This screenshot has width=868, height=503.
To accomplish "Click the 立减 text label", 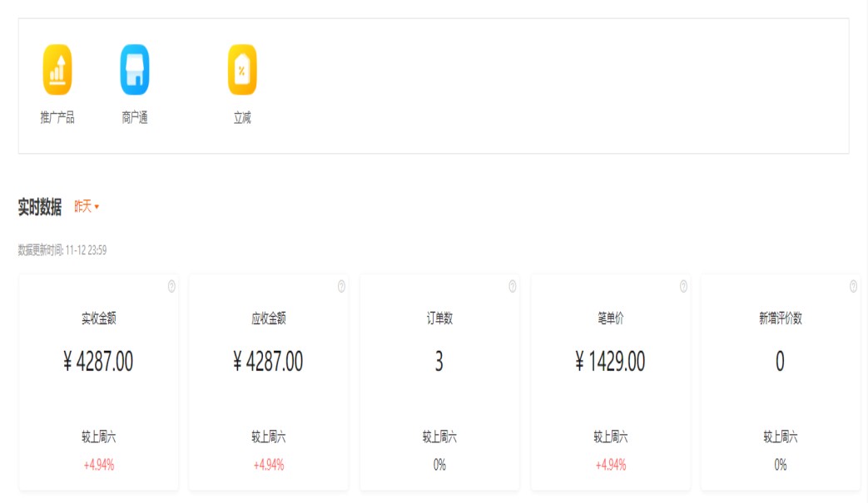I will 242,118.
